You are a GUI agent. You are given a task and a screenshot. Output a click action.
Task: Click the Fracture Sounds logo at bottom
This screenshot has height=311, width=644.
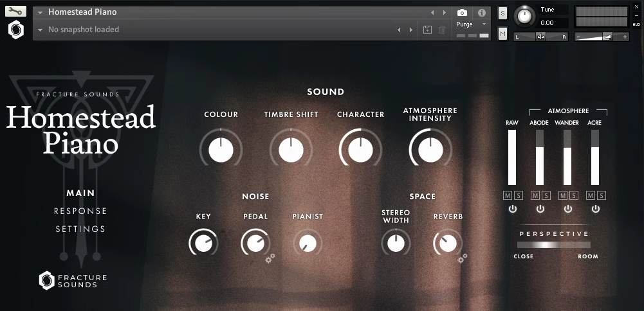pos(73,281)
